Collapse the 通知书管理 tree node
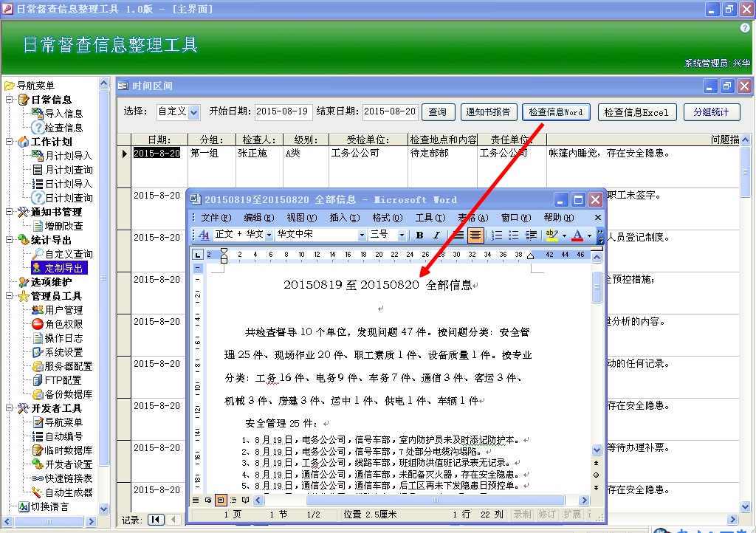Image resolution: width=756 pixels, height=533 pixels. tap(9, 212)
